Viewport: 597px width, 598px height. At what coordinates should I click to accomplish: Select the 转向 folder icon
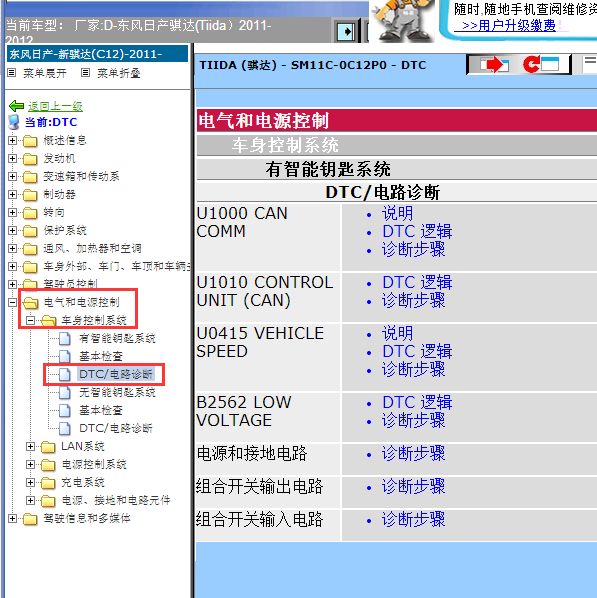click(x=30, y=213)
